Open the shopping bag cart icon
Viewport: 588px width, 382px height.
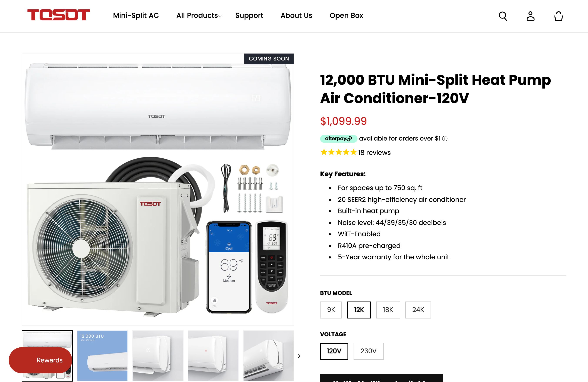pyautogui.click(x=558, y=16)
